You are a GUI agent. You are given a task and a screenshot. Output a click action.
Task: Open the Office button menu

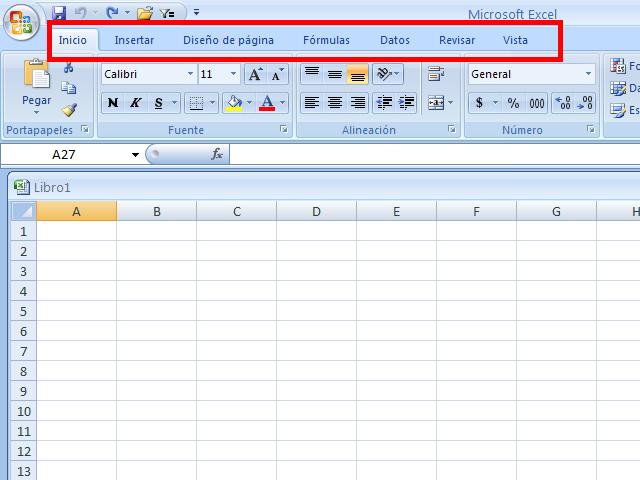coord(20,22)
